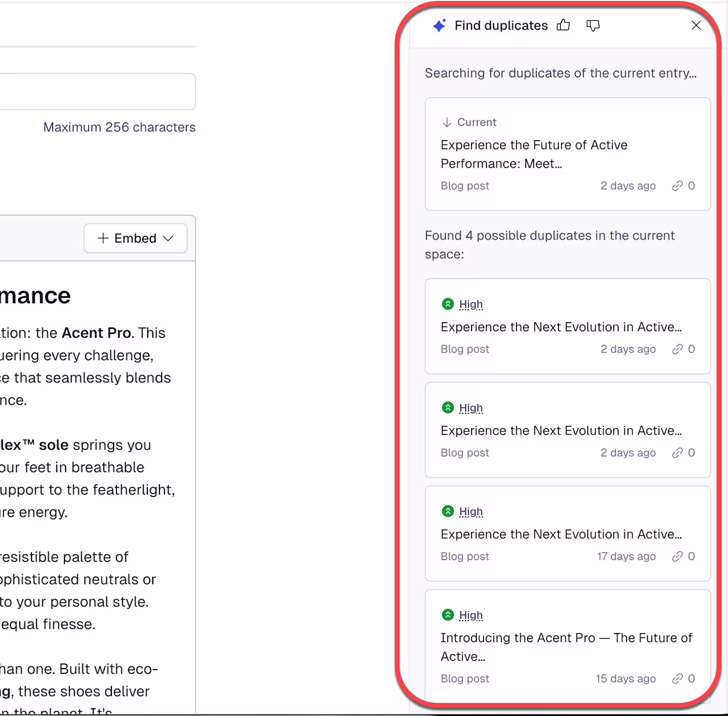Image resolution: width=728 pixels, height=716 pixels.
Task: Open the first Next Evolution duplicate card
Action: pyautogui.click(x=568, y=327)
